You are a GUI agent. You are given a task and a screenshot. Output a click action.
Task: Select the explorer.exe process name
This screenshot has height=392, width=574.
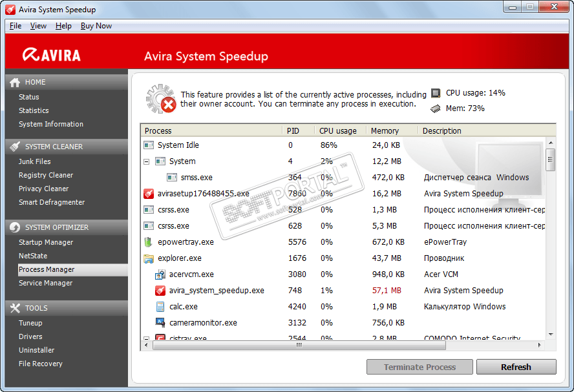(x=180, y=258)
